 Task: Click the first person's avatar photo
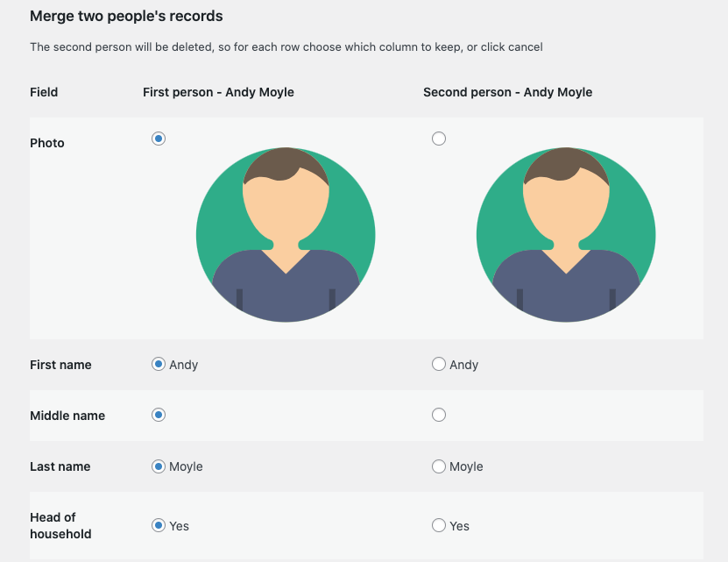coord(286,235)
